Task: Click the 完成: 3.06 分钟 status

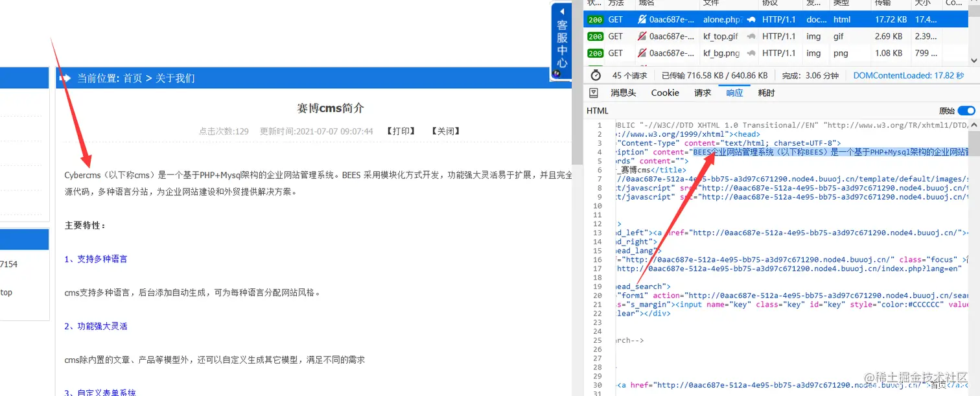Action: pos(810,75)
